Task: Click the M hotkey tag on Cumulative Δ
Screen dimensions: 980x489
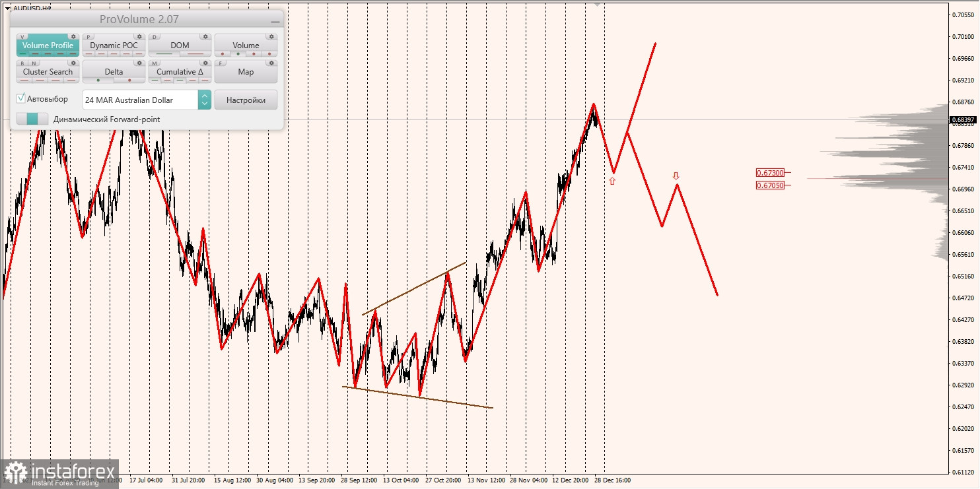Action: tap(155, 63)
